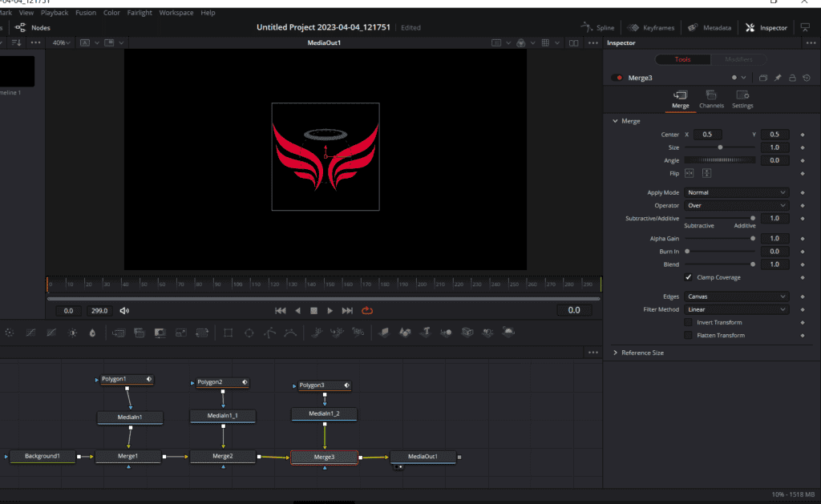Open the Apply Mode dropdown
821x504 pixels.
click(x=736, y=192)
